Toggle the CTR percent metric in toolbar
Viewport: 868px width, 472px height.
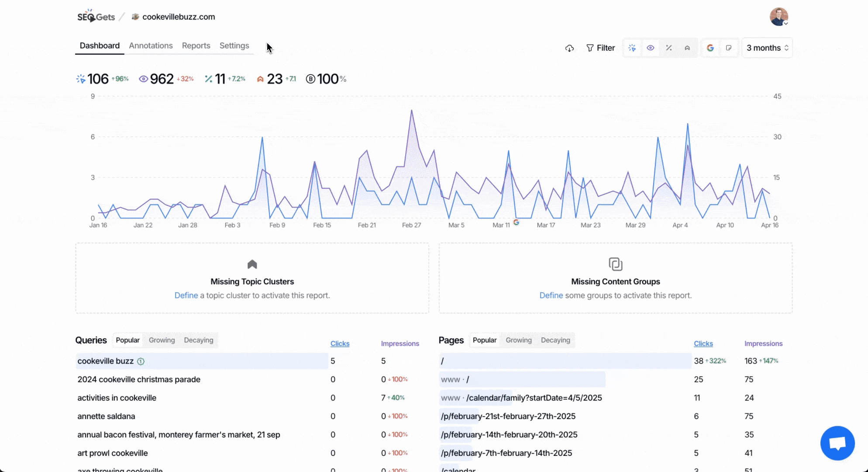point(668,48)
